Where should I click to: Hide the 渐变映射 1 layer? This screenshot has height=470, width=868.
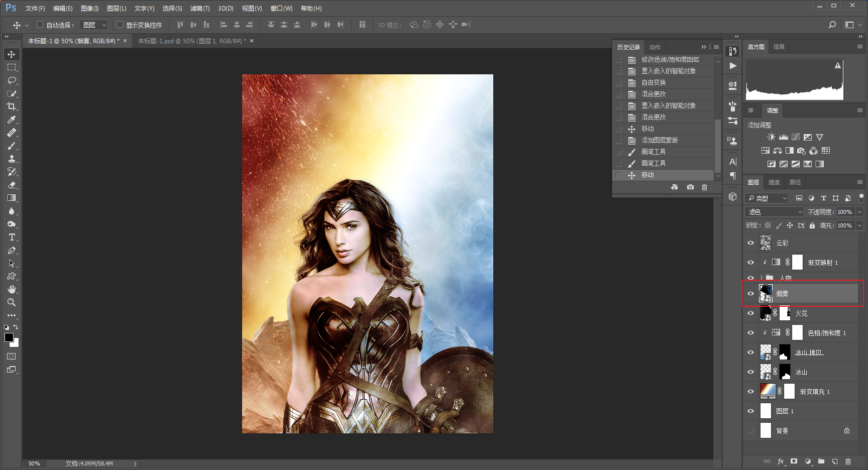pyautogui.click(x=750, y=262)
